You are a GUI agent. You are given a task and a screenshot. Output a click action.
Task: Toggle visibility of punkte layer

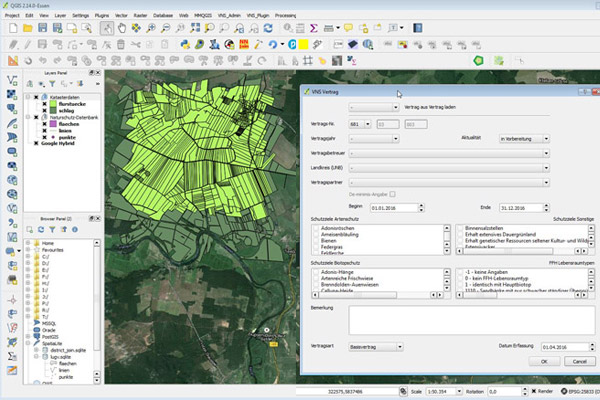tap(44, 137)
